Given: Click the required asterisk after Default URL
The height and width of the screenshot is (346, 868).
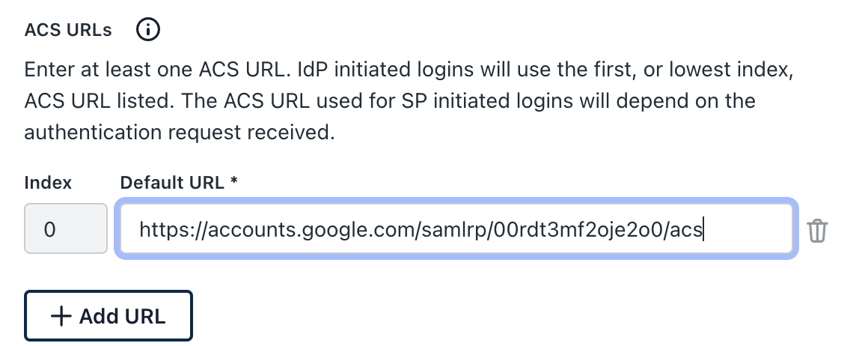Looking at the screenshot, I should pos(233,183).
